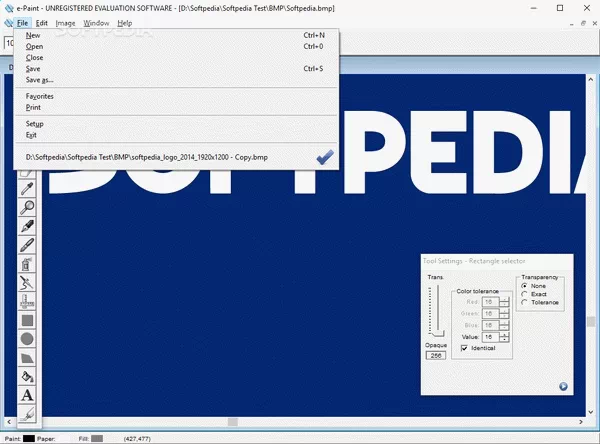Click the vertical scrollbar thumb
Screen dimensions: 600x444
click(591, 321)
